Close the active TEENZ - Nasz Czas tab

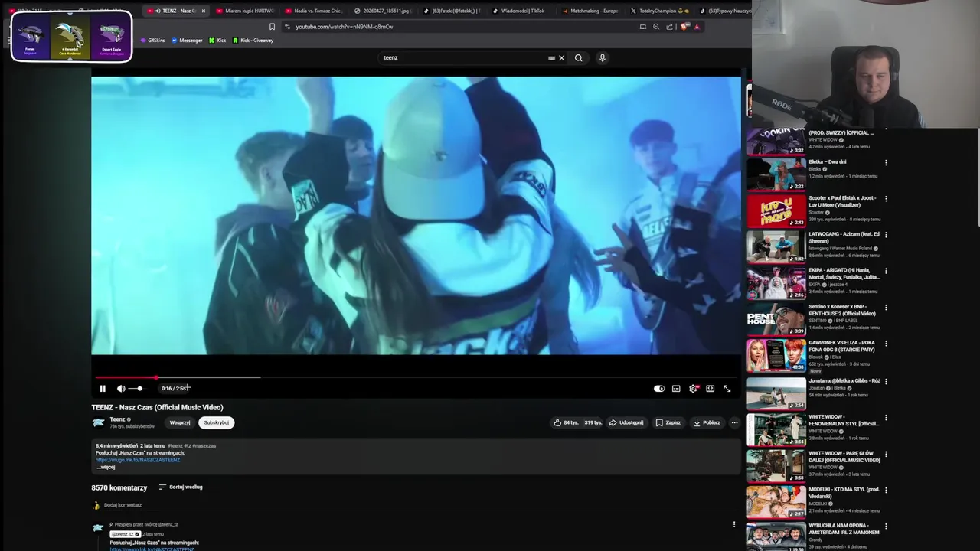204,11
